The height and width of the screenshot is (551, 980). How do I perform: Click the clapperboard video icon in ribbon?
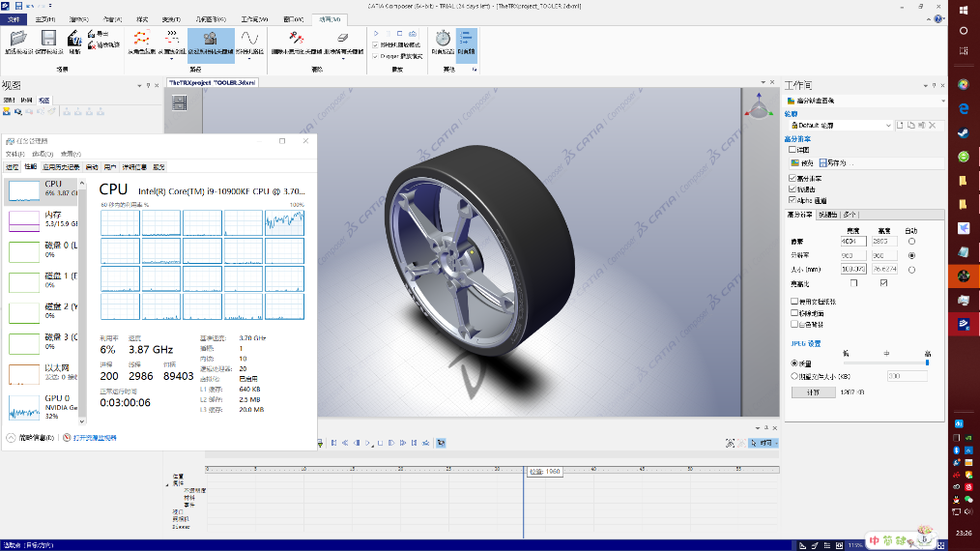pos(74,39)
